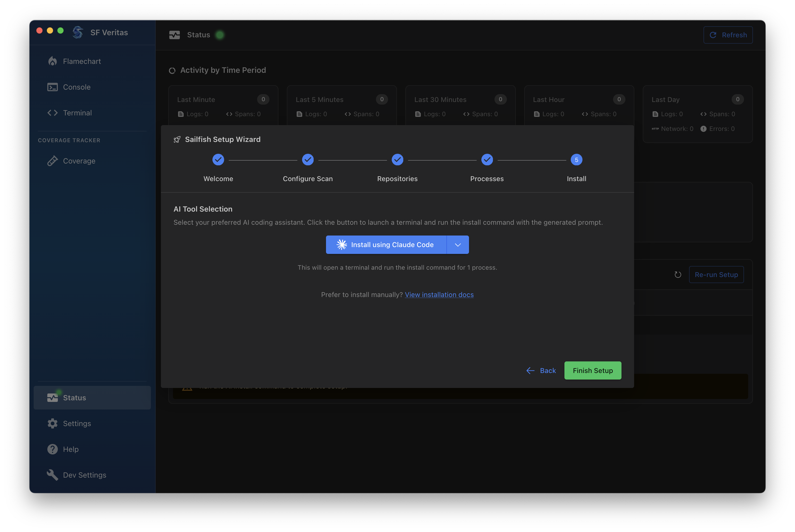
Task: Open the Console panel from the sidebar
Action: point(77,87)
